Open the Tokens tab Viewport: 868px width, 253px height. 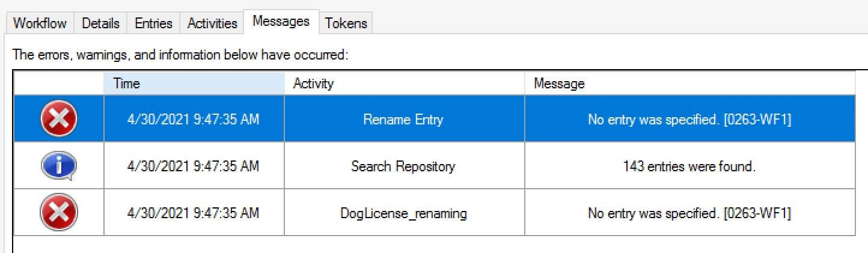[x=346, y=23]
